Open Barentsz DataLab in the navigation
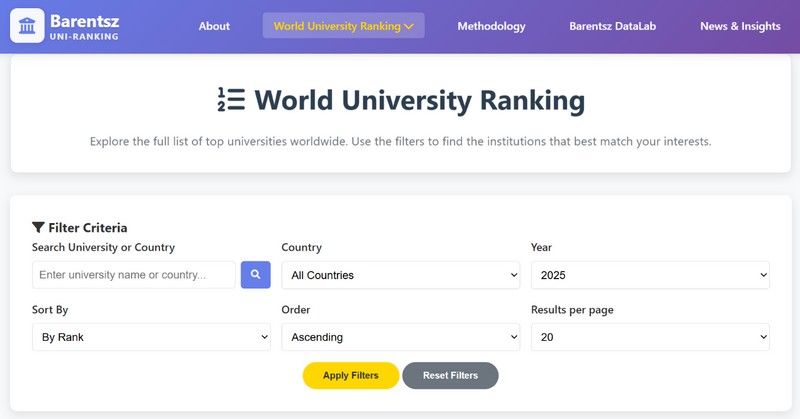 [613, 26]
